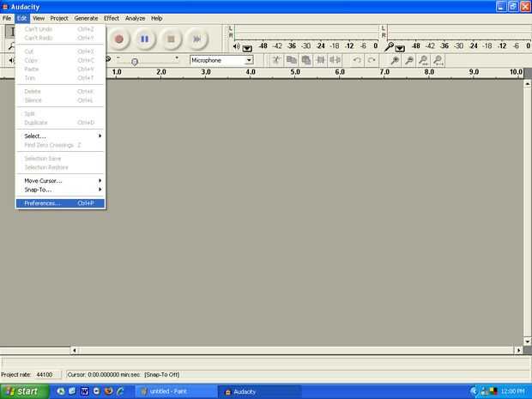Viewport: 532px width, 399px height.
Task: Adjust the input volume slider handle
Action: coord(135,62)
